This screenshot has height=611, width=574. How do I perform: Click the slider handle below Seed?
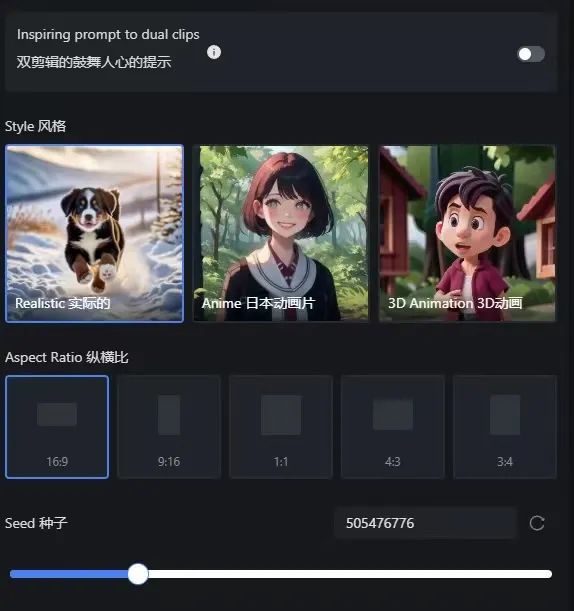click(x=138, y=574)
